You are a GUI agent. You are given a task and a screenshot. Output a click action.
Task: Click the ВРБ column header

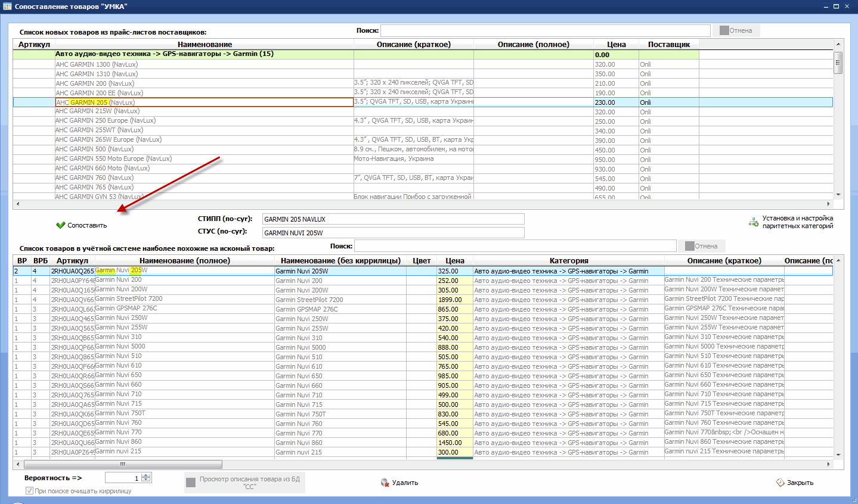click(x=41, y=261)
